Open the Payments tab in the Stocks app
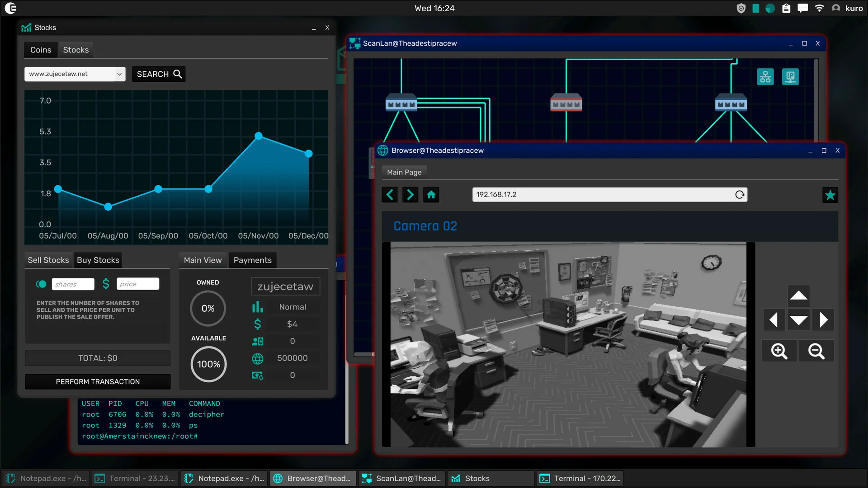The width and height of the screenshot is (868, 488). point(252,260)
